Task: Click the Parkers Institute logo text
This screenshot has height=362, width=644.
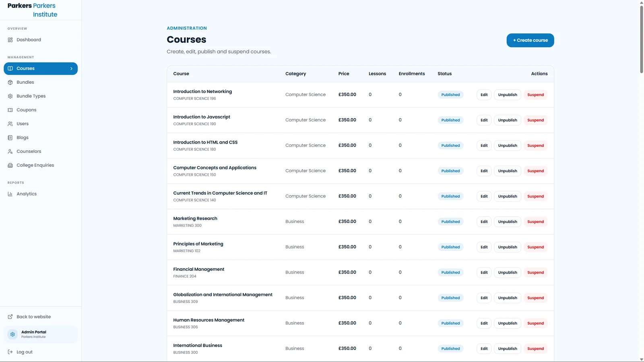Action: click(x=32, y=10)
